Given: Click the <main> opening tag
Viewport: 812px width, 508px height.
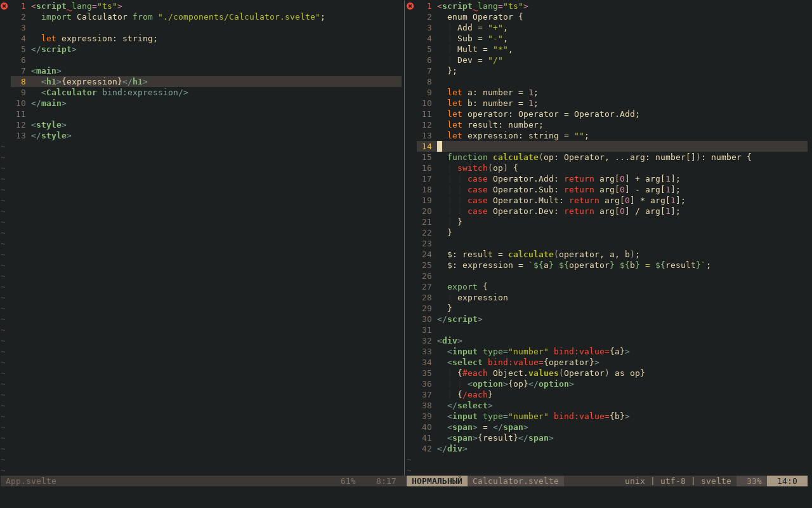Looking at the screenshot, I should (x=46, y=70).
